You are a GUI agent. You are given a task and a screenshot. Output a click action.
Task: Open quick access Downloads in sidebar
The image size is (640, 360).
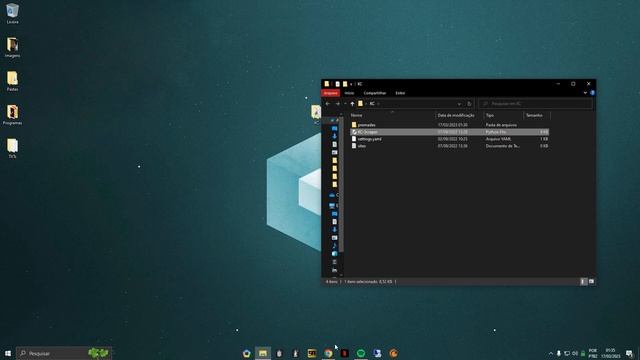[334, 136]
